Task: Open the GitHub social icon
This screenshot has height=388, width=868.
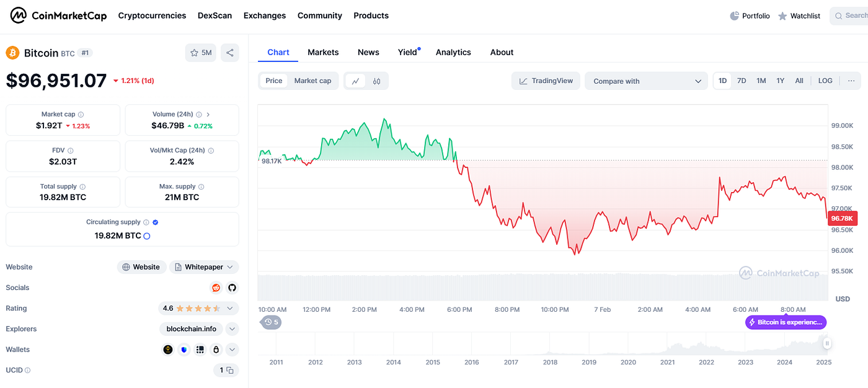Action: tap(232, 288)
